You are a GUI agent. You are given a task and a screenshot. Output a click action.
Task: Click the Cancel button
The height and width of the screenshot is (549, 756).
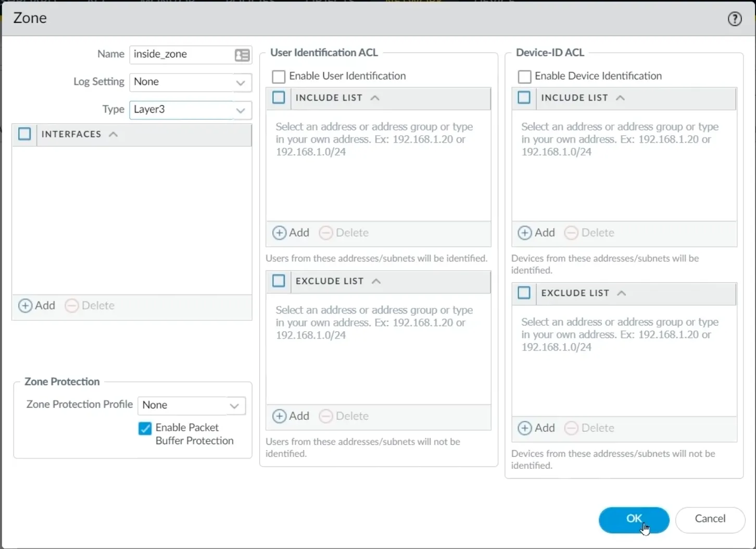coord(710,519)
